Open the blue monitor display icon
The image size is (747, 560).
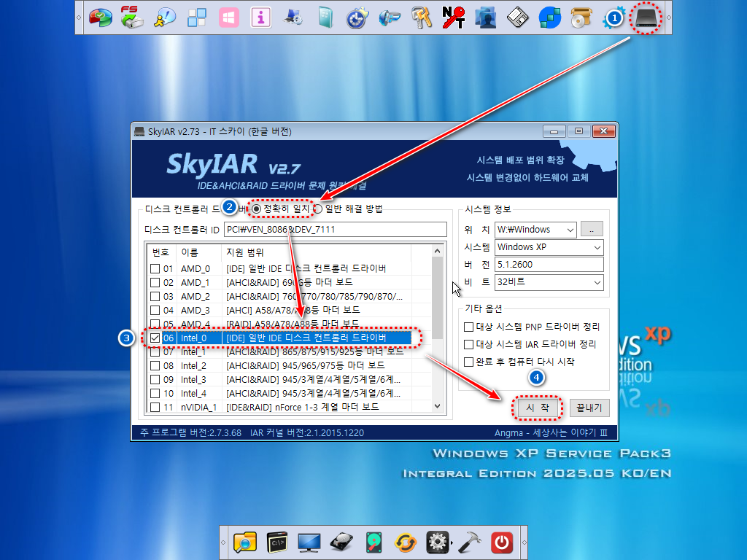pos(309,542)
